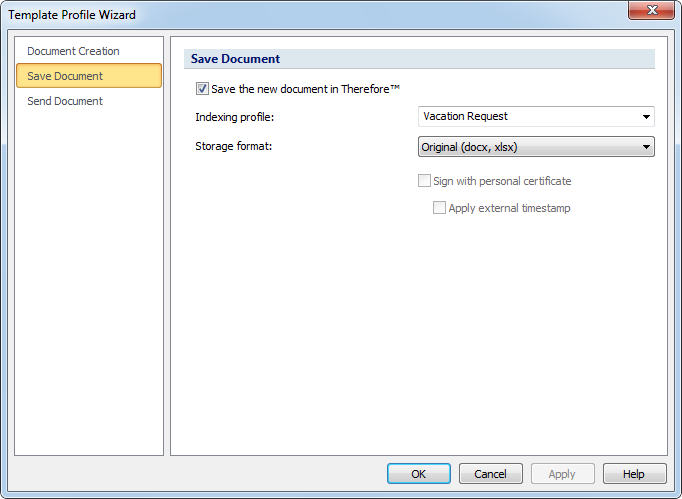Click the Save Document section header
682x499 pixels.
point(236,59)
